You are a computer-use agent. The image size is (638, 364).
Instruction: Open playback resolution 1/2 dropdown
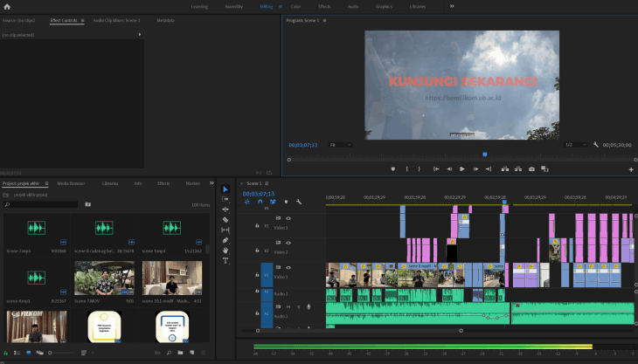tap(575, 145)
